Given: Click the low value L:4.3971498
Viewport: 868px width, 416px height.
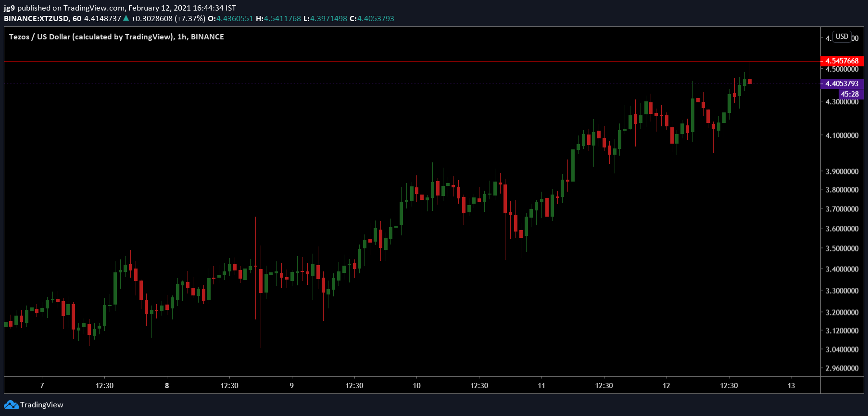Looking at the screenshot, I should point(325,19).
